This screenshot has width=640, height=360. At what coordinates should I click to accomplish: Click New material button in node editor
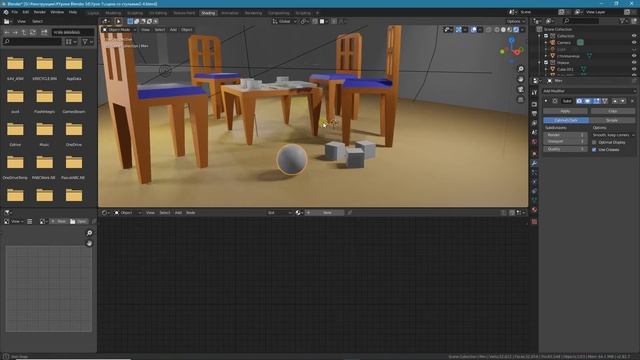coord(324,213)
